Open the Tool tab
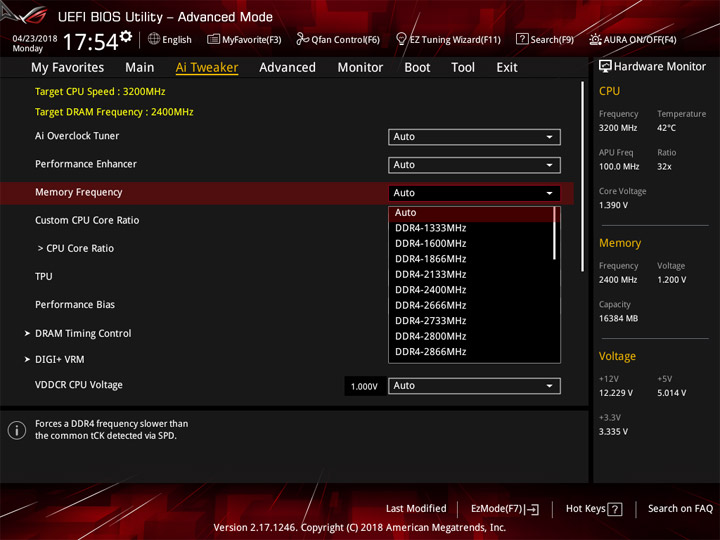The image size is (720, 540). (x=463, y=68)
